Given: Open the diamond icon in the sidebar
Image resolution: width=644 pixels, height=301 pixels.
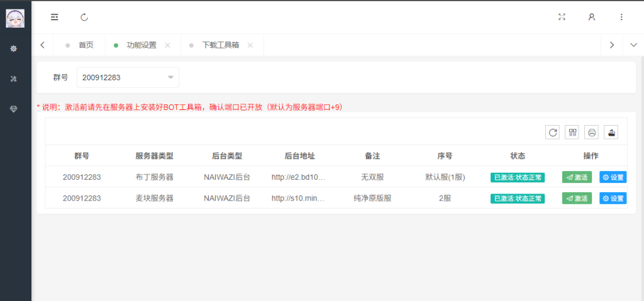Looking at the screenshot, I should (x=14, y=109).
